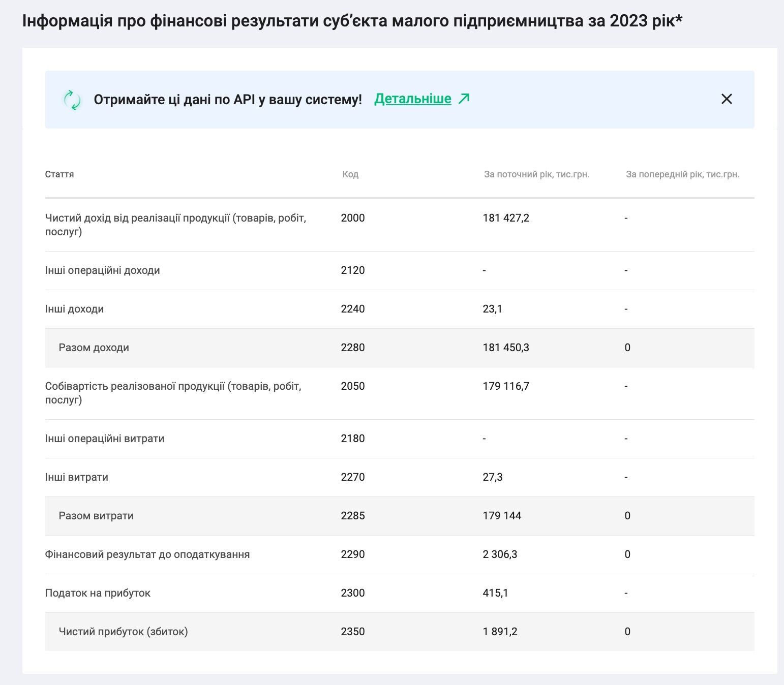This screenshot has width=784, height=685.
Task: Close the API data banner
Action: click(727, 99)
